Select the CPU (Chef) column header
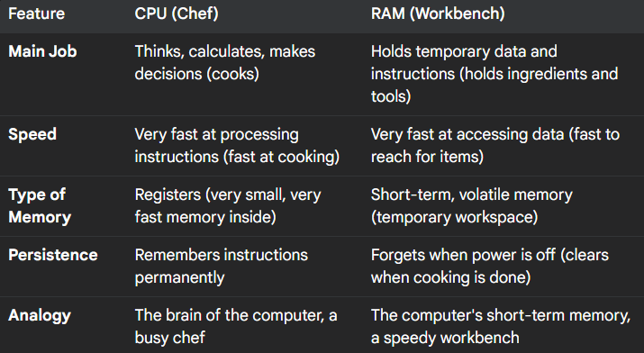The height and width of the screenshot is (353, 644). coord(177,14)
